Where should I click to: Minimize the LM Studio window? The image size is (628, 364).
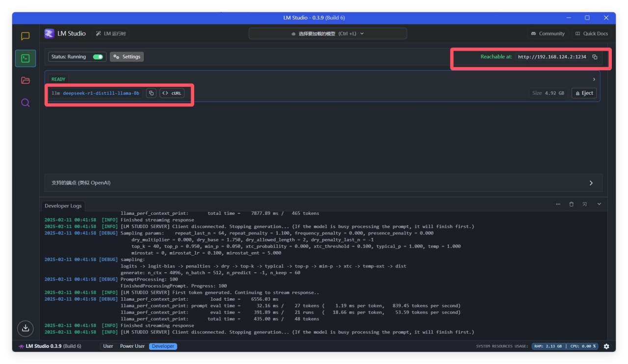[x=569, y=18]
